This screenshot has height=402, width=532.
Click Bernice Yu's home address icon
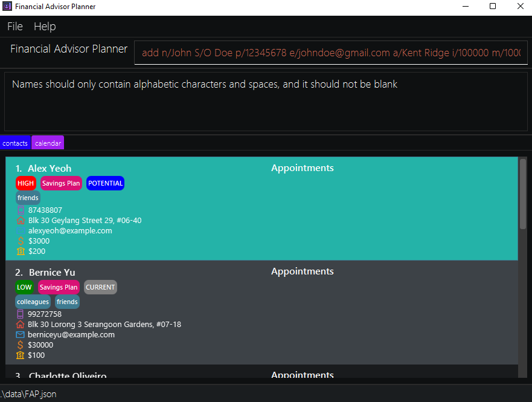click(x=20, y=324)
